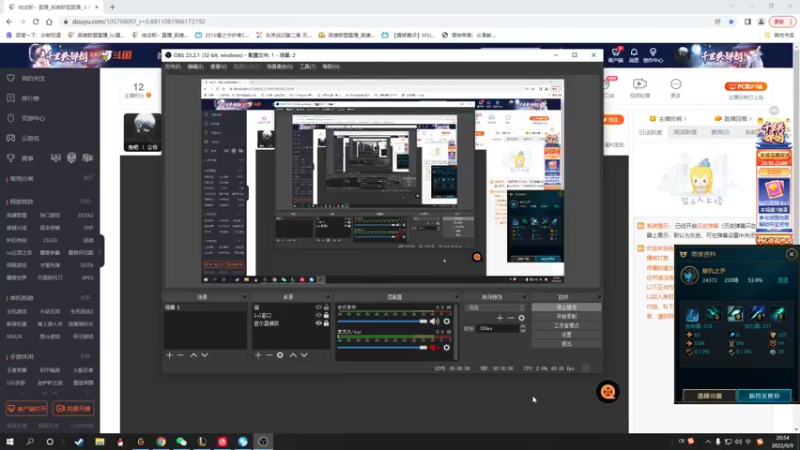Open the transition properties gear icon
800x450 pixels.
pos(521,318)
